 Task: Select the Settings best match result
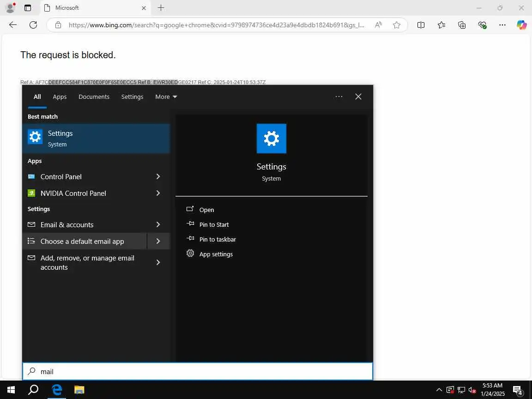tap(96, 139)
